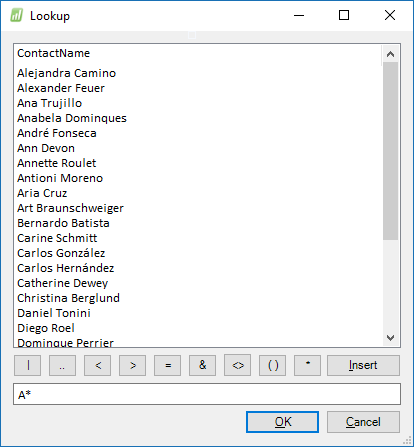Click the scroll up arrow of list

390,54
